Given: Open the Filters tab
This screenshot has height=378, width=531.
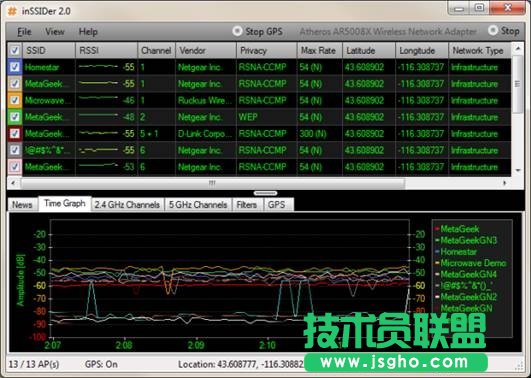Looking at the screenshot, I should click(247, 205).
